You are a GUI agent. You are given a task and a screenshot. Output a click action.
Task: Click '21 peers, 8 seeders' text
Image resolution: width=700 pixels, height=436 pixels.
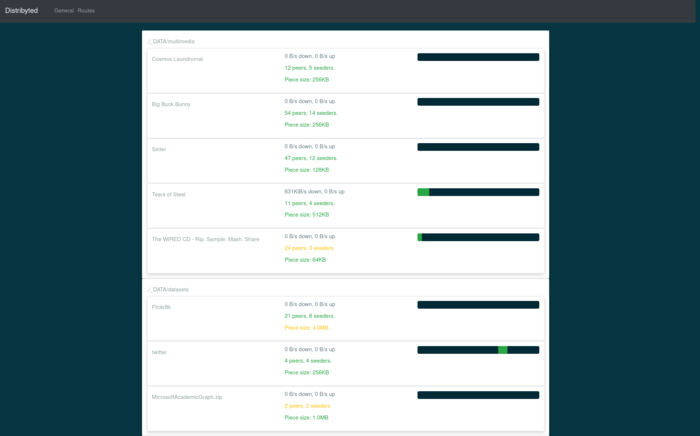(309, 316)
